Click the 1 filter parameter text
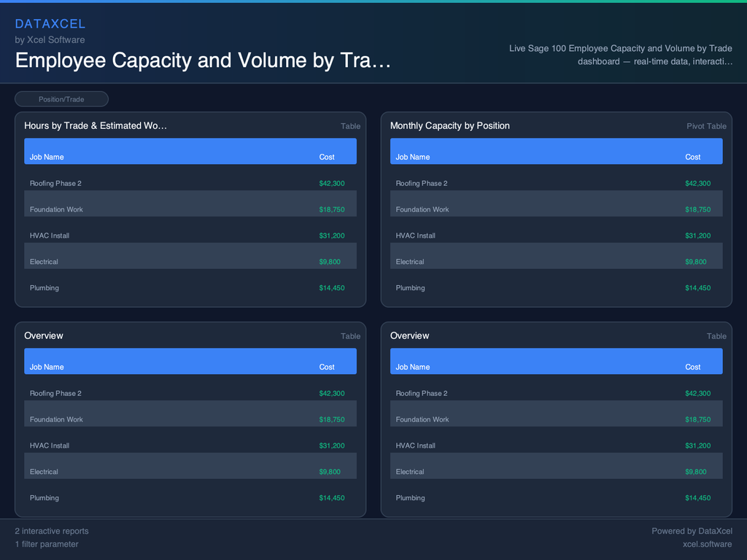This screenshot has width=747, height=560. tap(47, 544)
